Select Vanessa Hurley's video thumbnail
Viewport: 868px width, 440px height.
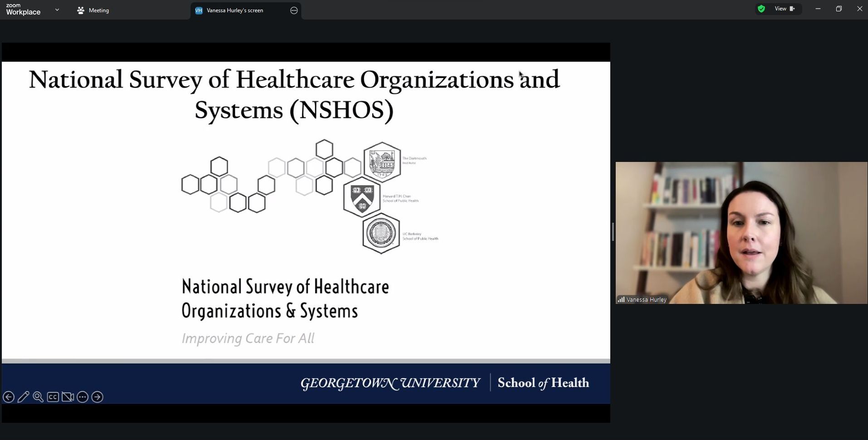(741, 232)
